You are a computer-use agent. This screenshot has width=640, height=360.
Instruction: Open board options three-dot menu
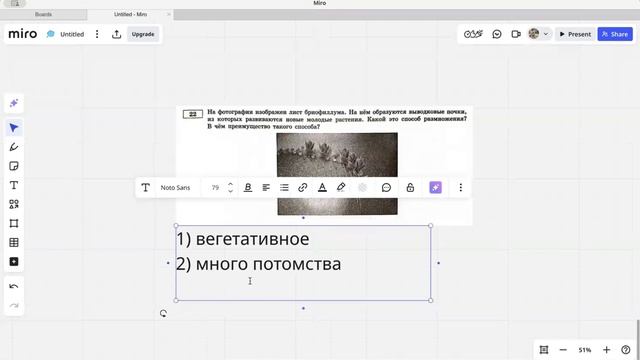(97, 34)
